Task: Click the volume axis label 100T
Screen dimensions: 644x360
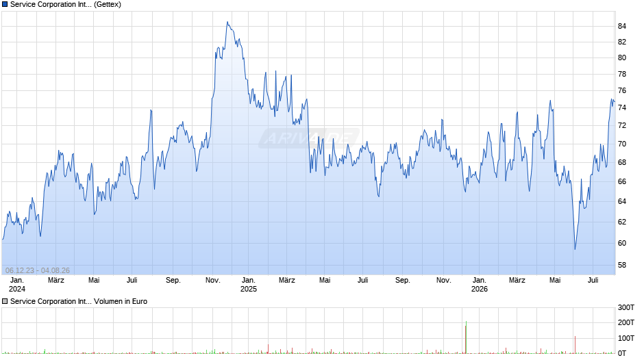Action: (x=626, y=338)
